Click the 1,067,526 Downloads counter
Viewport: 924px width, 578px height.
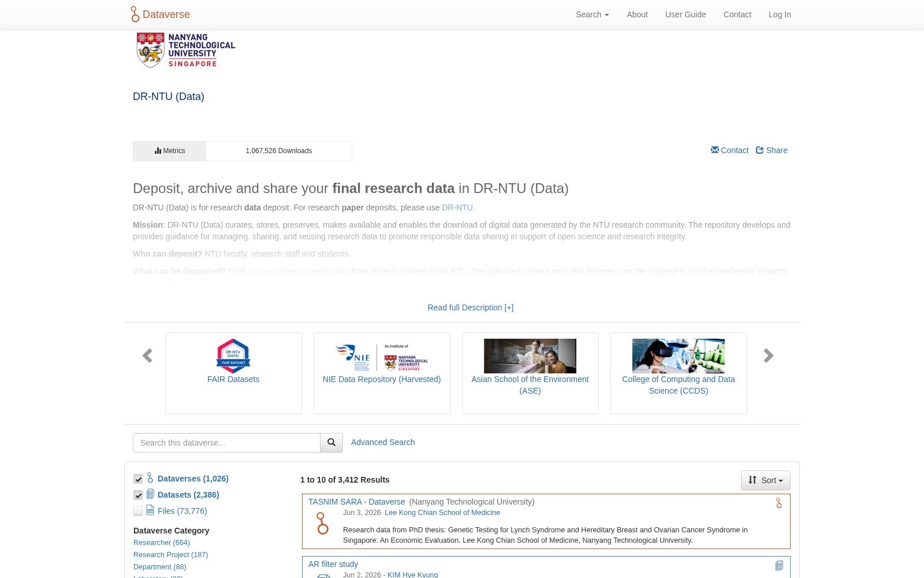279,151
